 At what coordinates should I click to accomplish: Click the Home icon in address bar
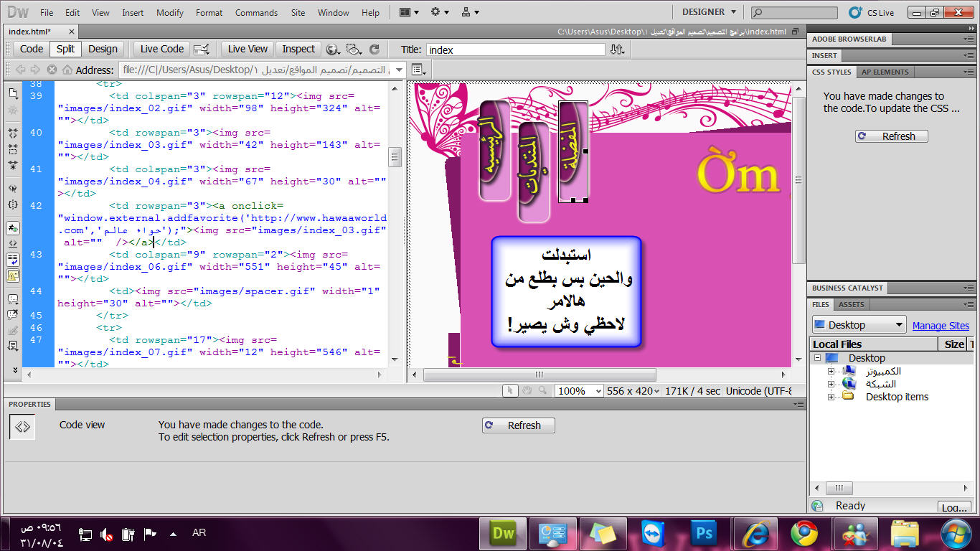tap(67, 70)
